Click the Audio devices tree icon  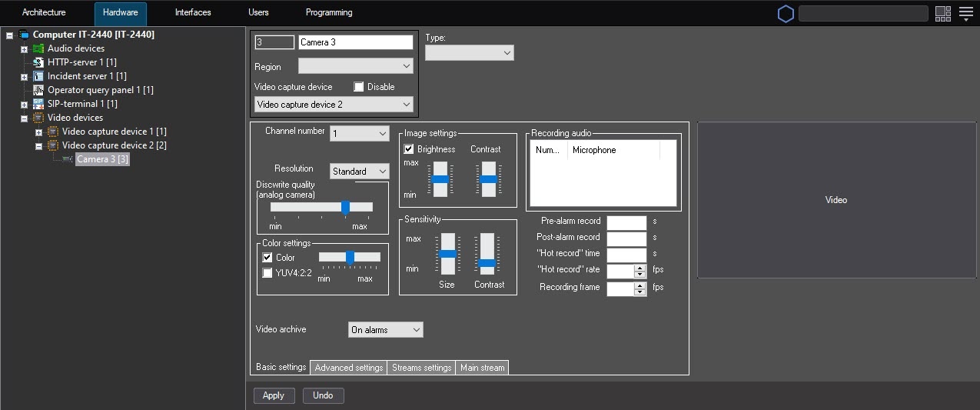coord(38,48)
